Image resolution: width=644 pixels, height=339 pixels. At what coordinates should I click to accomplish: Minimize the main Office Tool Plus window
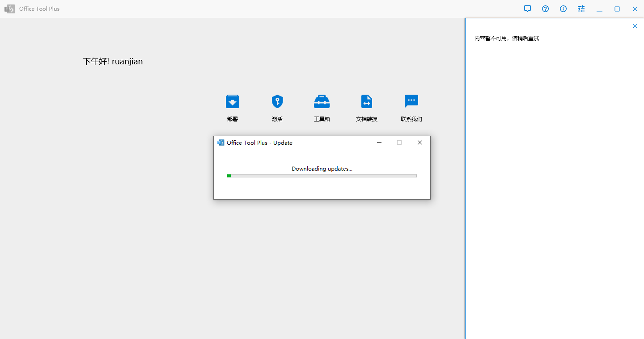[599, 9]
